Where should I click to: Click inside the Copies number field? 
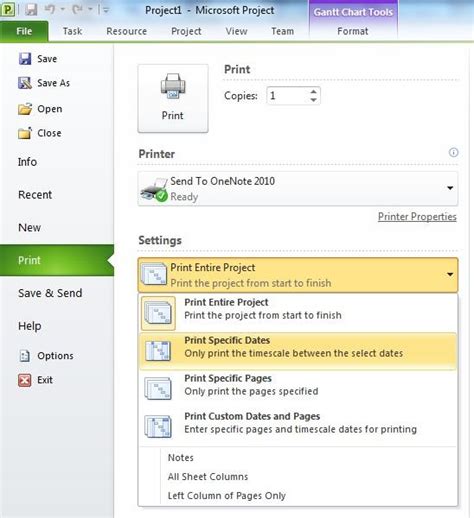pos(287,96)
